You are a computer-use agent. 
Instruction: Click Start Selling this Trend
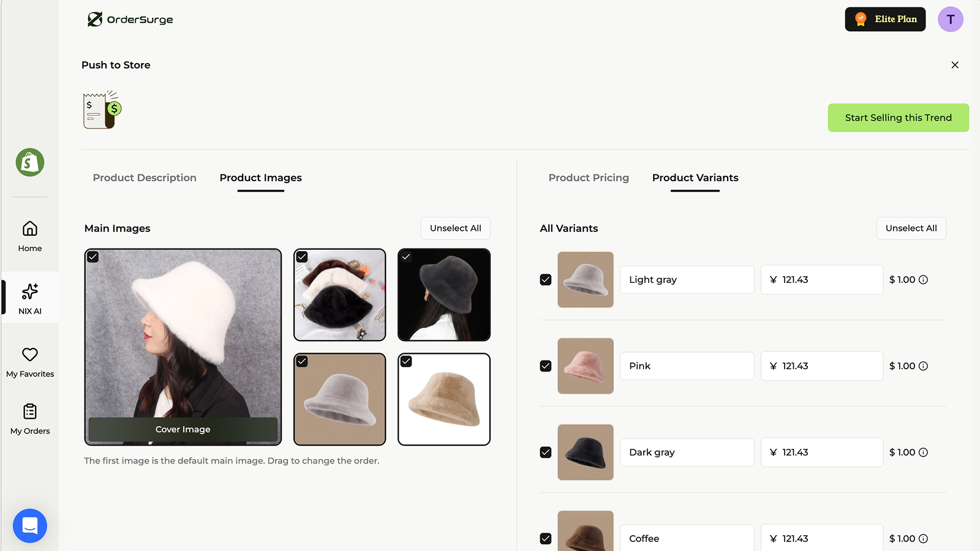click(898, 118)
